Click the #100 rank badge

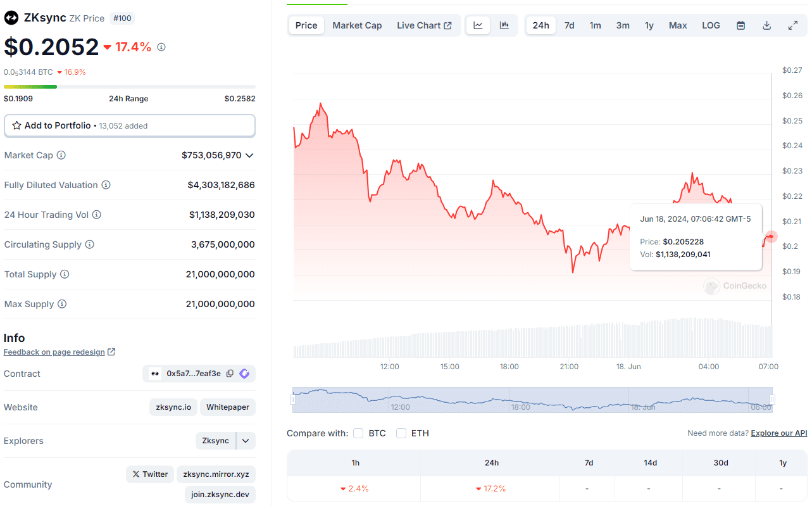[x=122, y=18]
